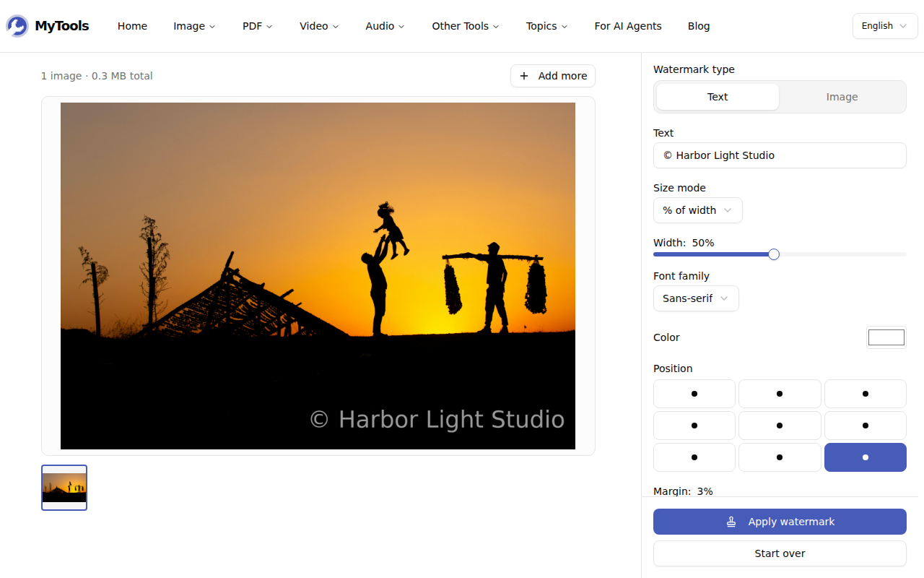Image resolution: width=924 pixels, height=578 pixels.
Task: Open the Font family Sans-serif dropdown
Action: click(x=696, y=298)
